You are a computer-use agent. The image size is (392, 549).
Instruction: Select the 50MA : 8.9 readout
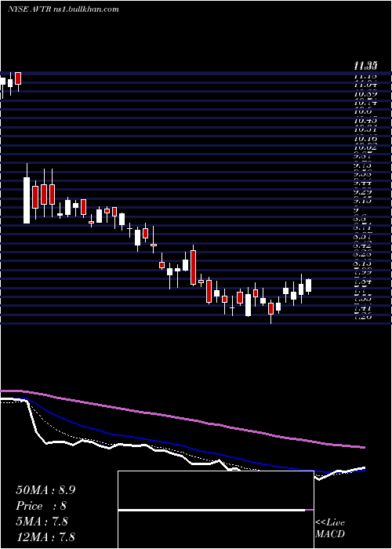click(x=45, y=490)
